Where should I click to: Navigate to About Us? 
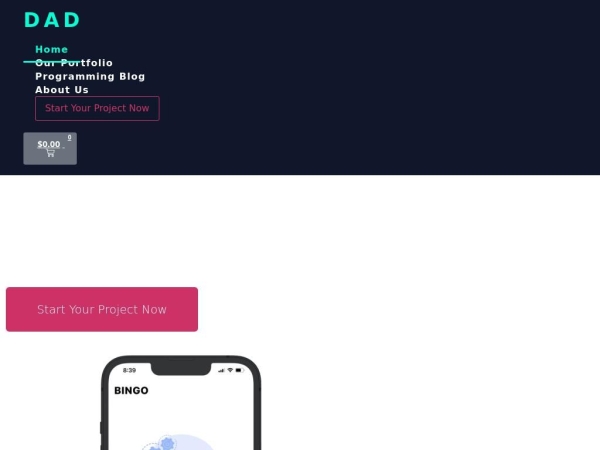tap(62, 90)
